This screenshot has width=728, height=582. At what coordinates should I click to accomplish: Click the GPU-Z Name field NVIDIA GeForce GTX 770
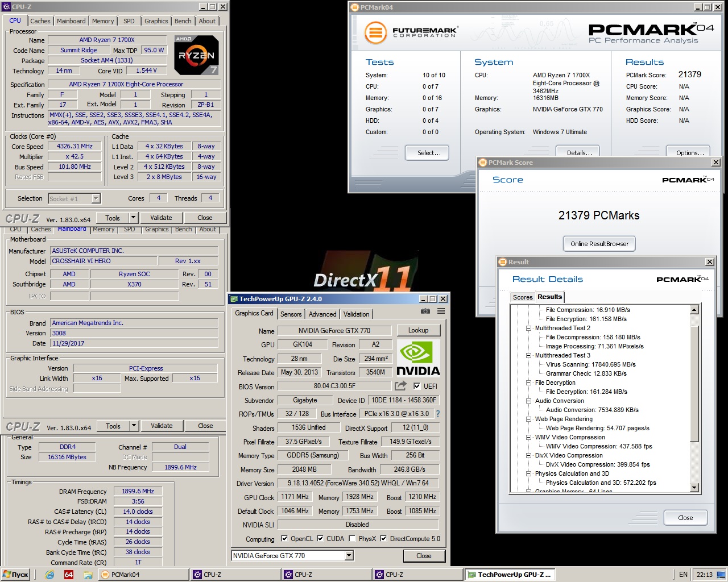click(334, 330)
